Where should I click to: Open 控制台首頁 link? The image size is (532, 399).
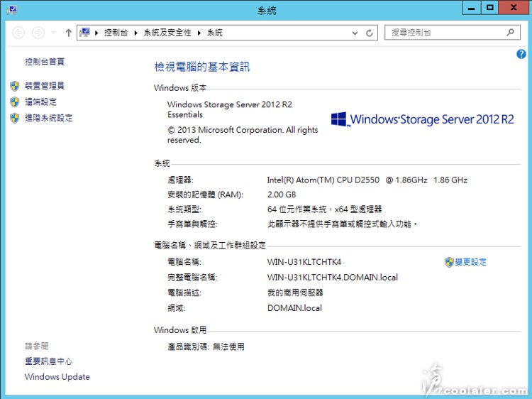pyautogui.click(x=45, y=62)
